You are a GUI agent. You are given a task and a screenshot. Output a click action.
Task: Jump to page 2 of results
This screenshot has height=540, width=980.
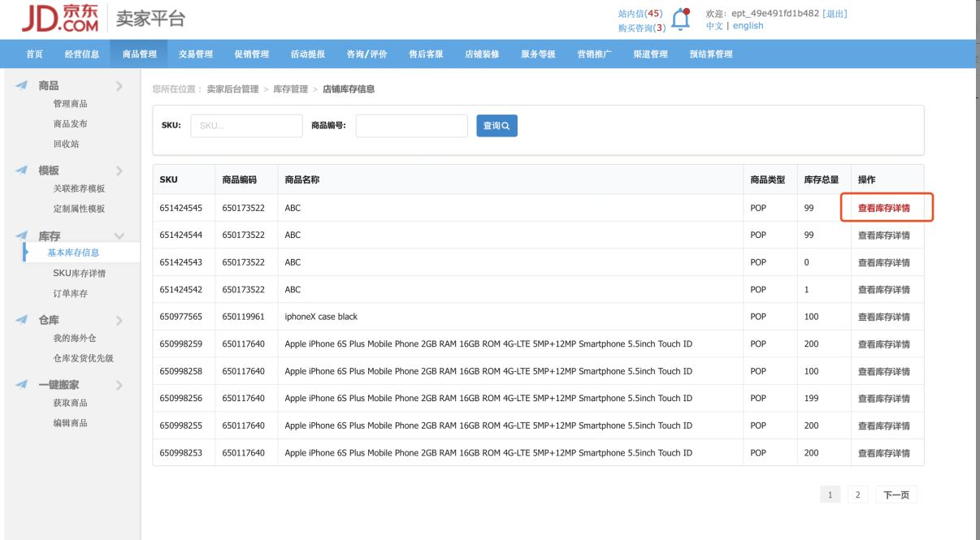[x=856, y=494]
